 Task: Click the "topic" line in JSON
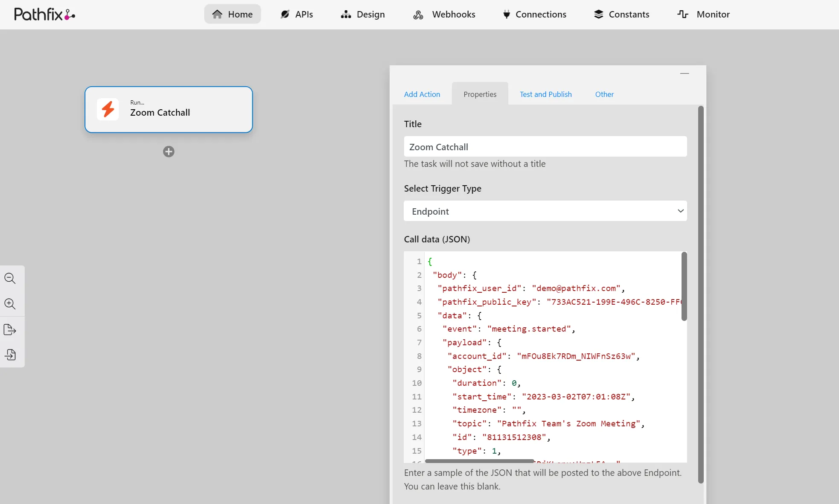coord(548,424)
